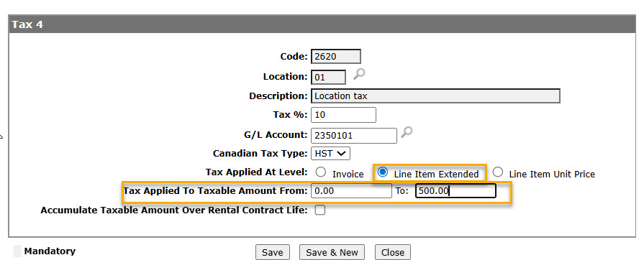This screenshot has height=260, width=644.
Task: Open the Location lookup magnifier icon
Action: [359, 74]
